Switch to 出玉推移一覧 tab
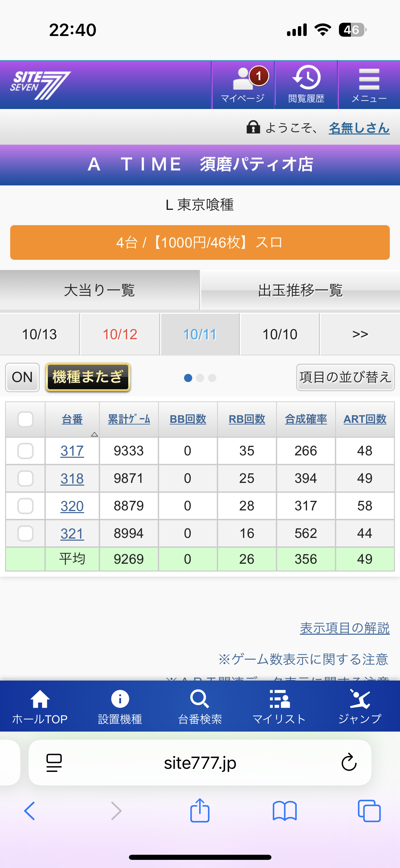400x868 pixels. (300, 290)
